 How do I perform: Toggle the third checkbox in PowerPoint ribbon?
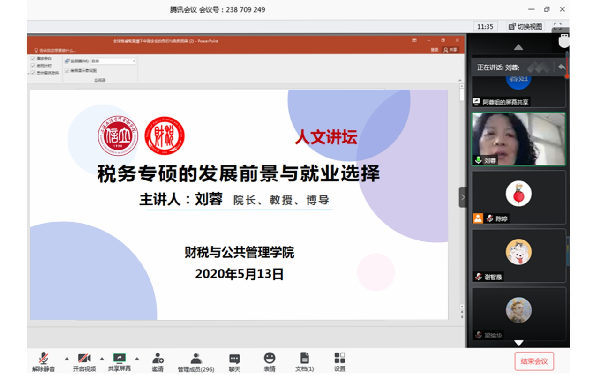[33, 72]
